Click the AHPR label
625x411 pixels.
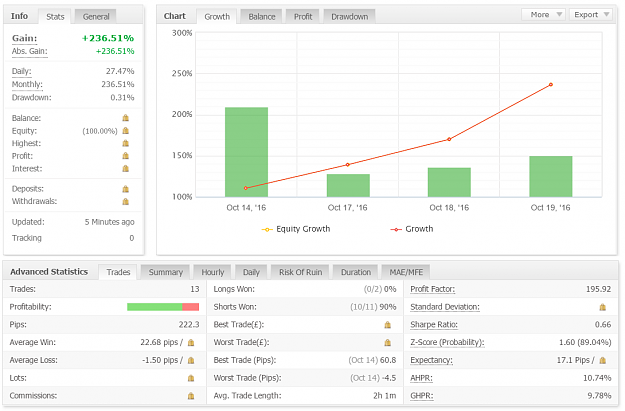[421, 378]
